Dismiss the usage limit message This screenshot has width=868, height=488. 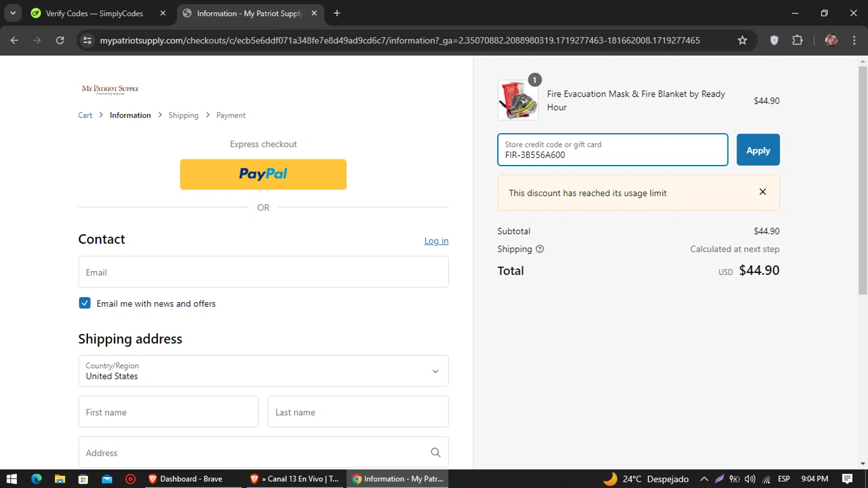(x=763, y=192)
